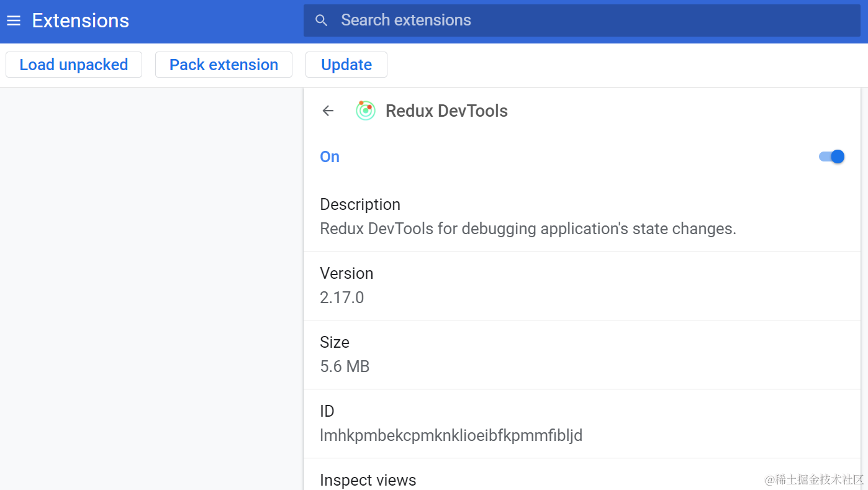Click the Pack extension button
Viewport: 868px width, 490px height.
224,65
